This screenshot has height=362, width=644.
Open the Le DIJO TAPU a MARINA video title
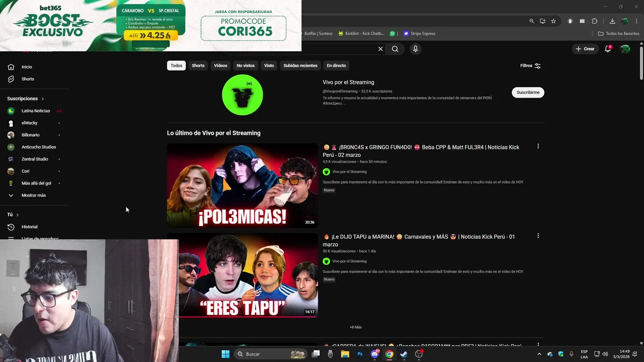pos(419,240)
